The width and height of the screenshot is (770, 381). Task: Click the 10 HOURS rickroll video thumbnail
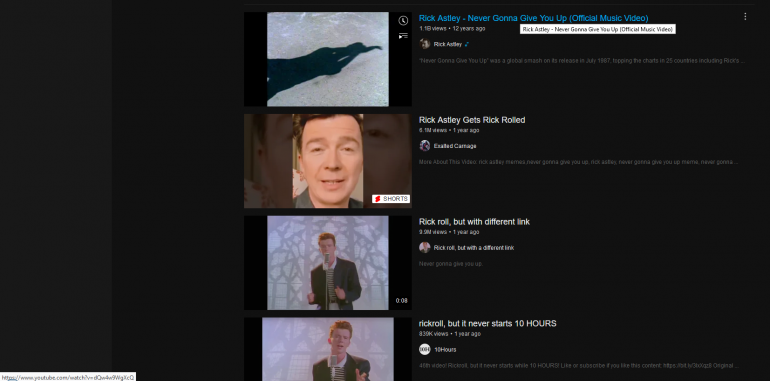pos(328,349)
